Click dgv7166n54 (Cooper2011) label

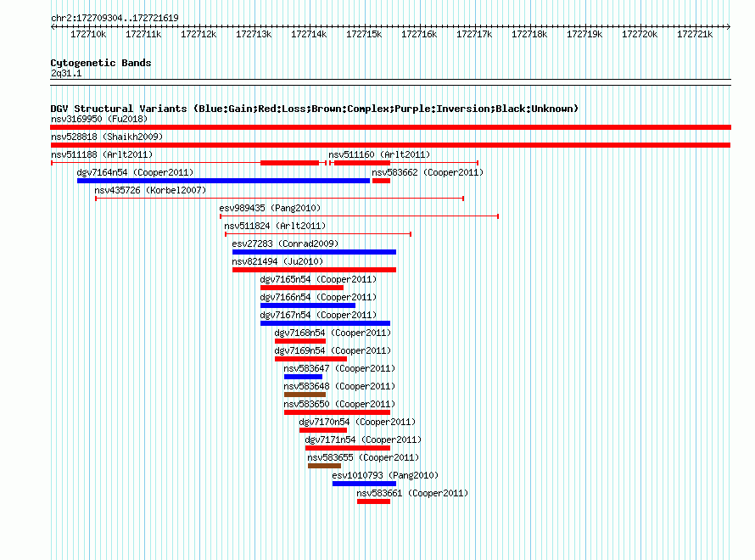pyautogui.click(x=318, y=297)
